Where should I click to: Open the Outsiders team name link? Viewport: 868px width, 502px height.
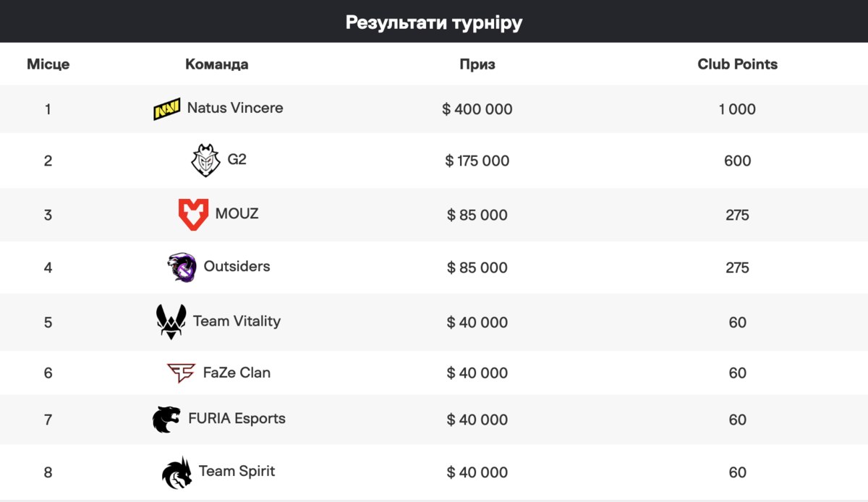[x=237, y=266]
